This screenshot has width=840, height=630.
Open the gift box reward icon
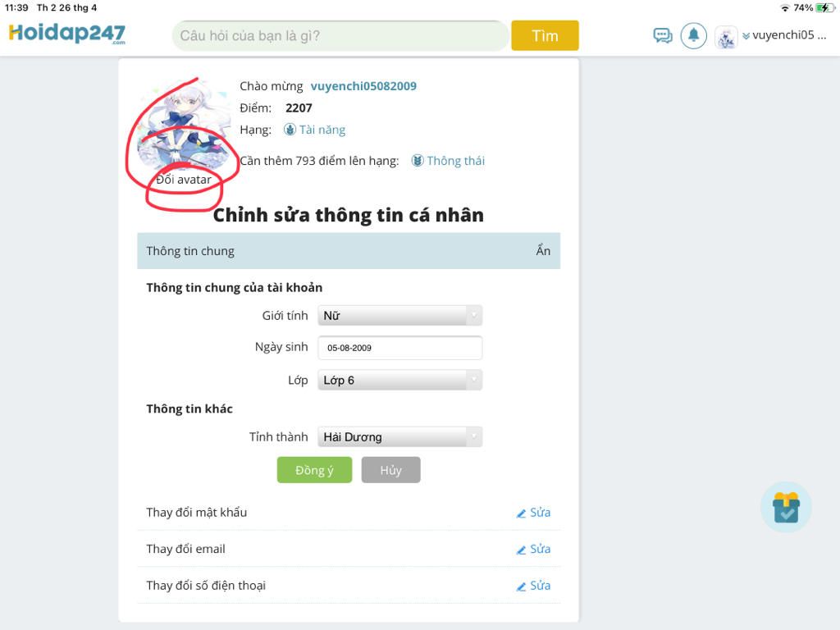(x=786, y=507)
